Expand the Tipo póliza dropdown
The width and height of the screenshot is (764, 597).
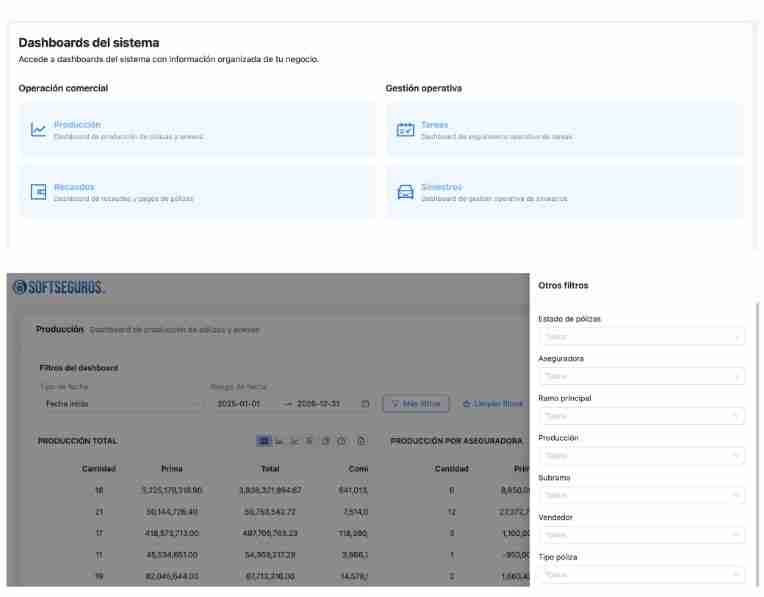point(641,575)
